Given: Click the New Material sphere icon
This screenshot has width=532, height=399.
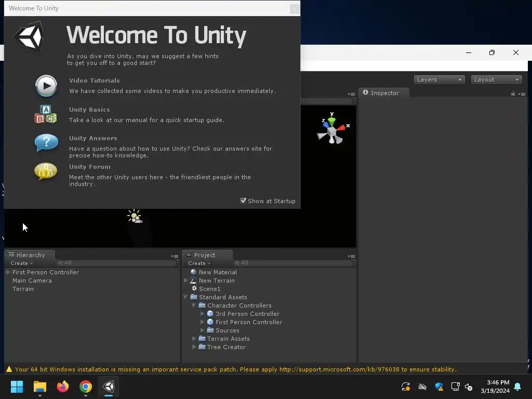Looking at the screenshot, I should click(x=193, y=272).
